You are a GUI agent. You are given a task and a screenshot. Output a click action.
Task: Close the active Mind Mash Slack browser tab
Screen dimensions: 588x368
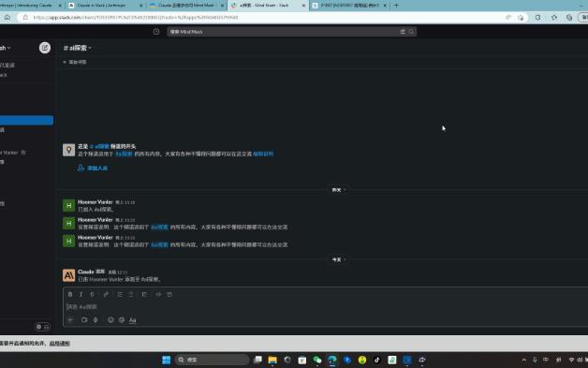pos(303,6)
